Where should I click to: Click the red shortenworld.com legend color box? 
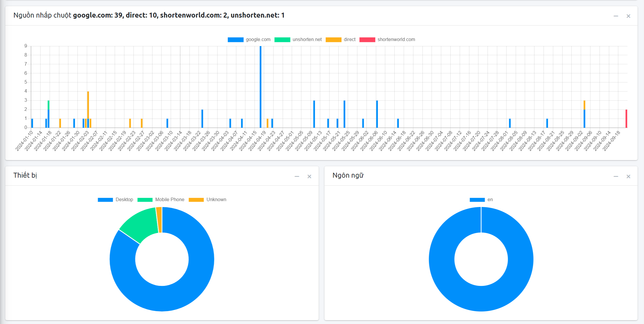(x=367, y=40)
